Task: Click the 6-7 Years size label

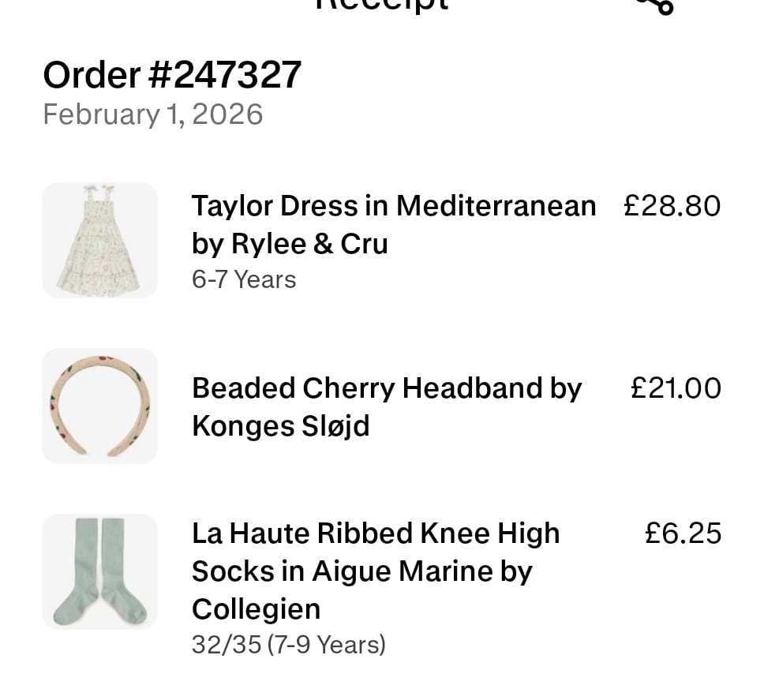Action: [244, 279]
